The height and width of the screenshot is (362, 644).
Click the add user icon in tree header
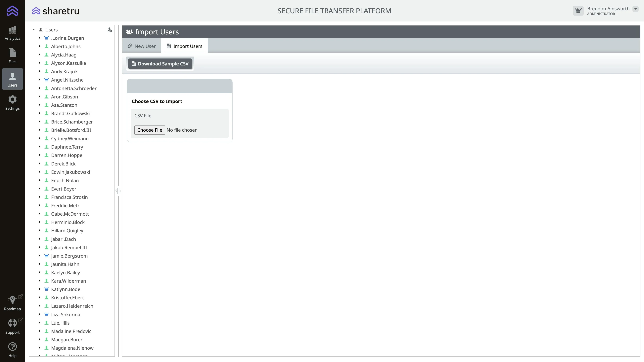(x=110, y=30)
